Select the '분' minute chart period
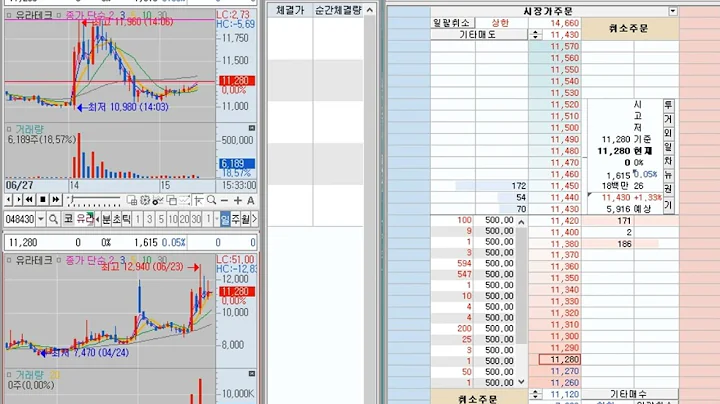 pos(106,219)
